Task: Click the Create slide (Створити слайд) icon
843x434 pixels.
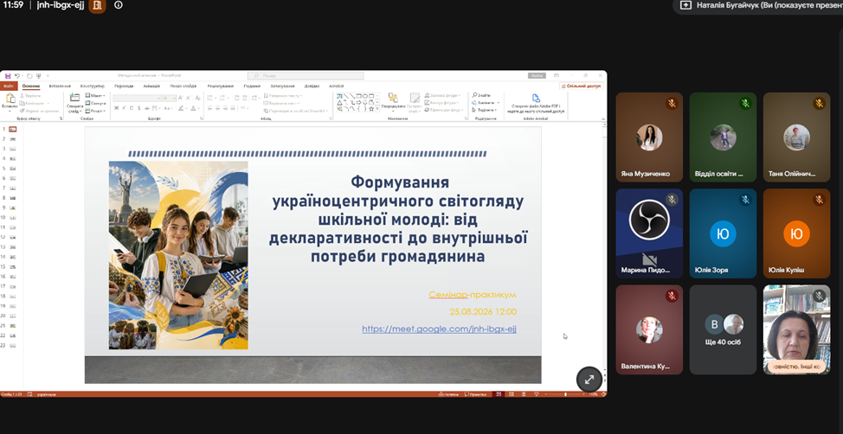Action: tap(75, 97)
